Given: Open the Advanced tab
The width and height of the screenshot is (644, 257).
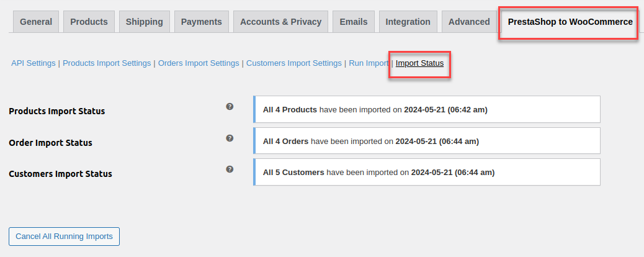Looking at the screenshot, I should (469, 22).
